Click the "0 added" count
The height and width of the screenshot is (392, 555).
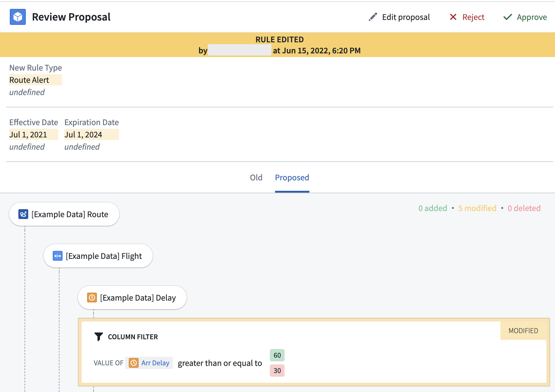point(433,208)
